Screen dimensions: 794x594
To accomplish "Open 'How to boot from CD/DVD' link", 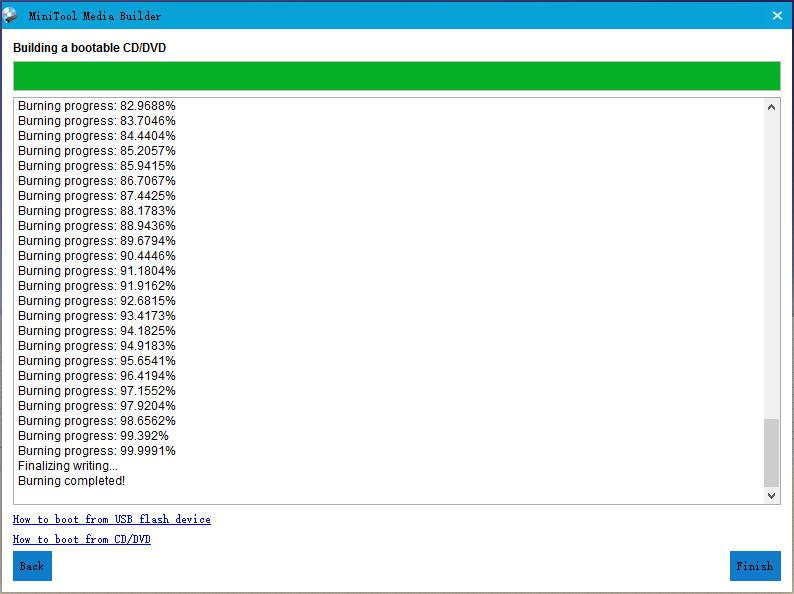I will [x=81, y=539].
